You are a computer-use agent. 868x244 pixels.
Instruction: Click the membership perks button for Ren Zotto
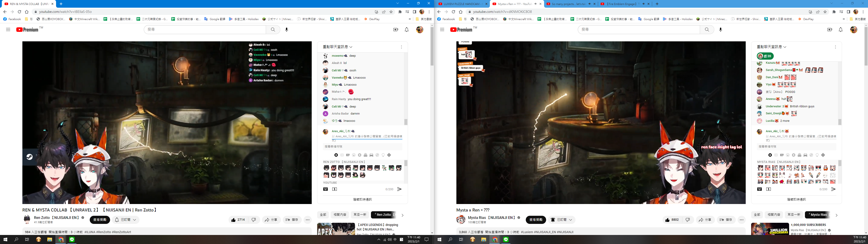click(100, 220)
